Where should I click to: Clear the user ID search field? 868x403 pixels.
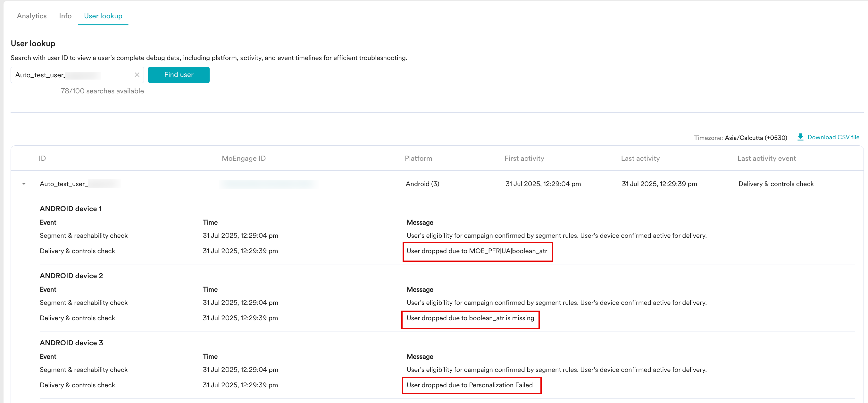[137, 75]
